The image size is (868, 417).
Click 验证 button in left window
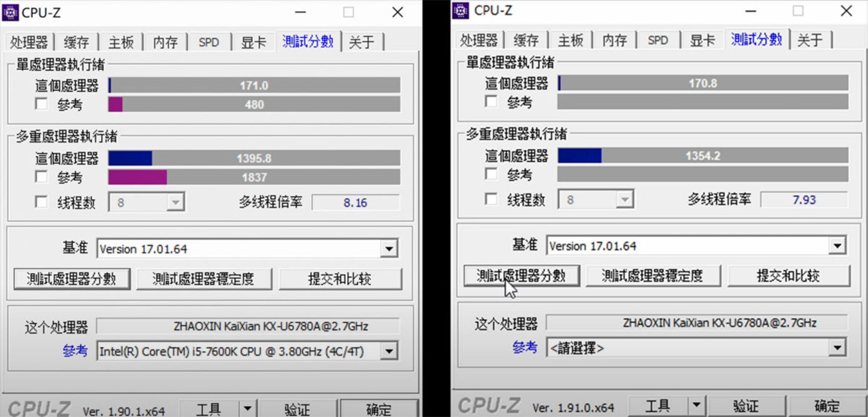297,409
